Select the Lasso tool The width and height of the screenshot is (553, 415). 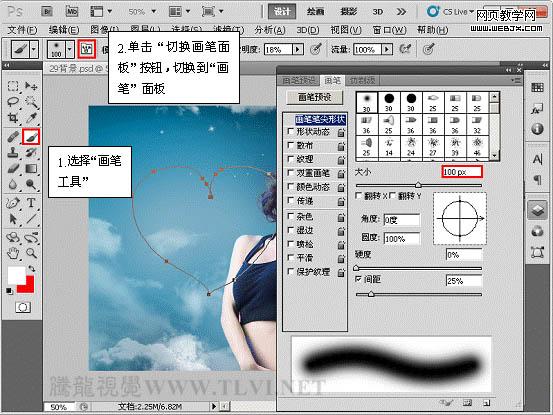coord(13,102)
